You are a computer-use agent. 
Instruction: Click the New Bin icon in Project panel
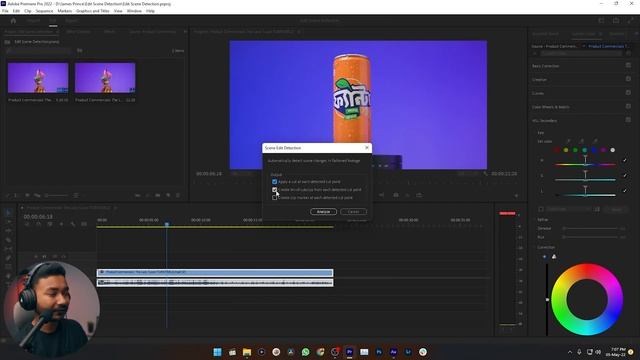[158, 196]
